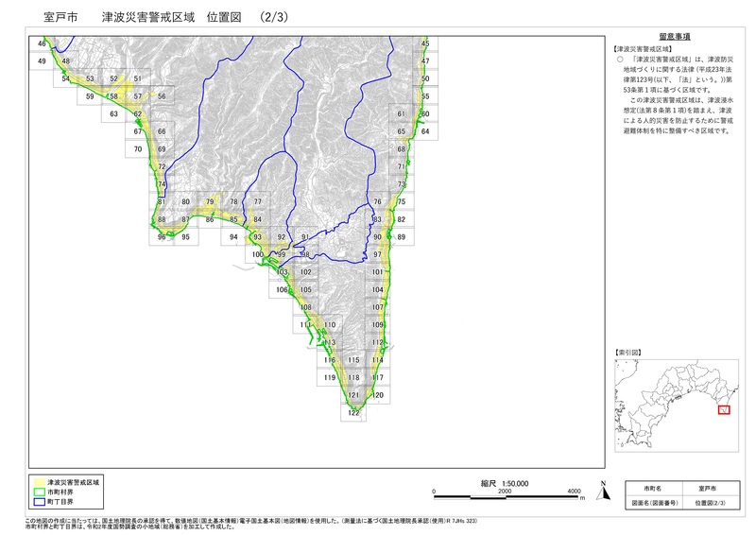Click the 4000 mark on the scale bar
This screenshot has height=535, width=756.
575,492
